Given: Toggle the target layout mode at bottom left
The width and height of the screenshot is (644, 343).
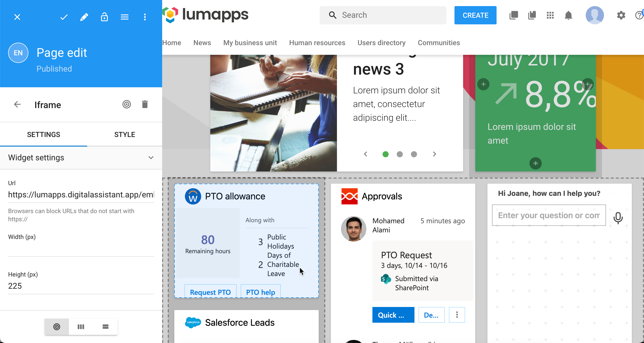Looking at the screenshot, I should click(x=56, y=327).
